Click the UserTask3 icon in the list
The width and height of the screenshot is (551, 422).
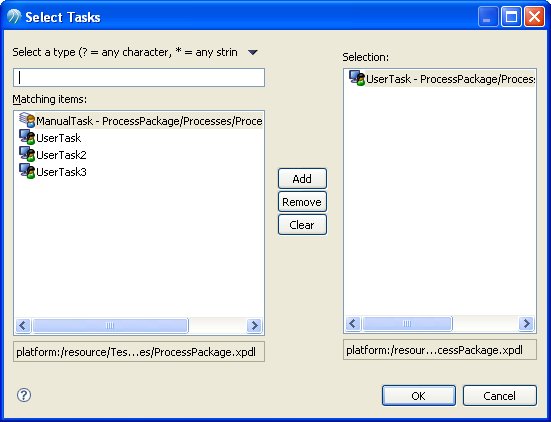pyautogui.click(x=27, y=171)
